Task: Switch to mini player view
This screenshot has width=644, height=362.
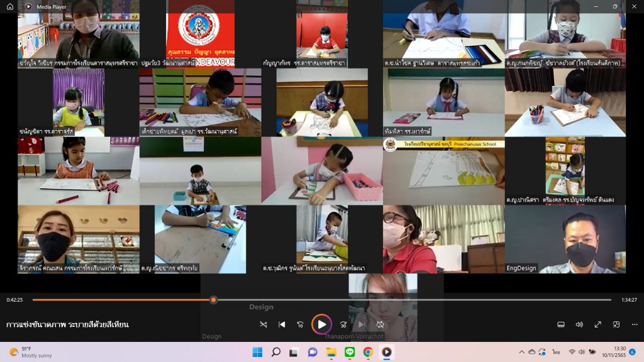Action: tap(616, 324)
